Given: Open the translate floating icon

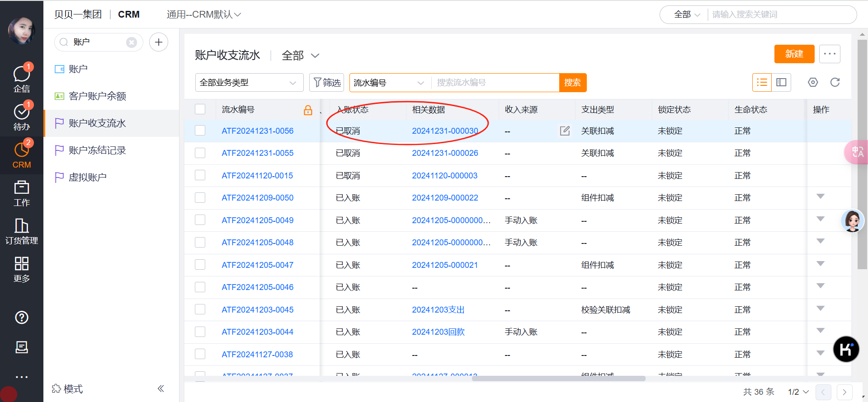Looking at the screenshot, I should tap(856, 152).
